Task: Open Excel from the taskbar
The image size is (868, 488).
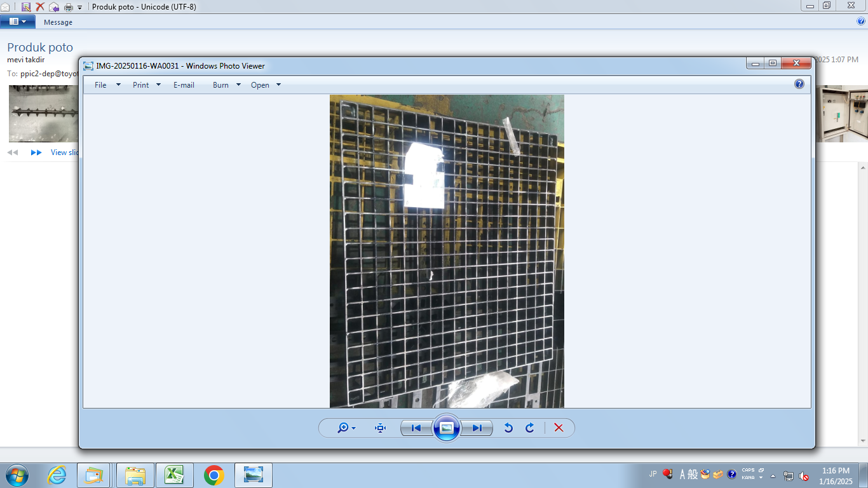Action: coord(175,475)
